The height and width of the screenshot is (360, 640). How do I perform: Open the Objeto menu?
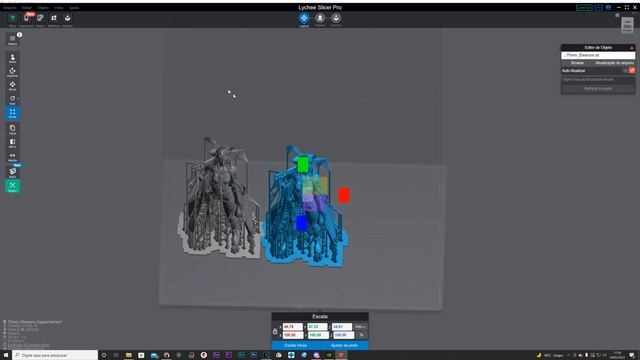(43, 8)
